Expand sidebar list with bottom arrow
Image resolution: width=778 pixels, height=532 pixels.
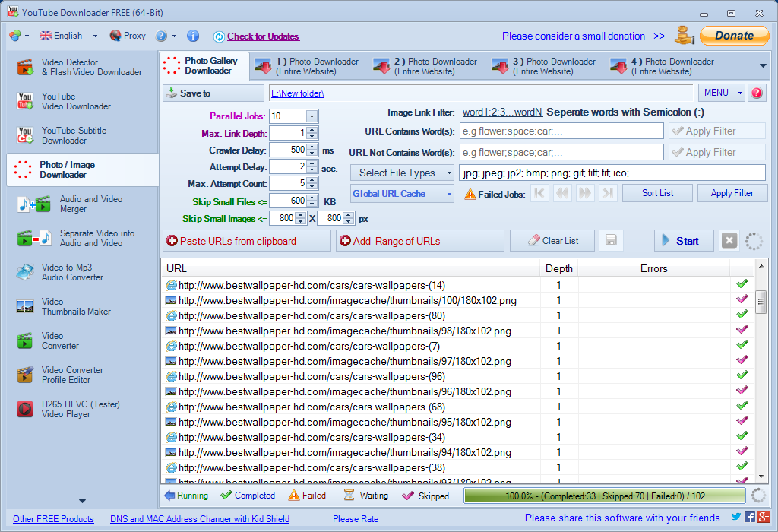pyautogui.click(x=82, y=501)
